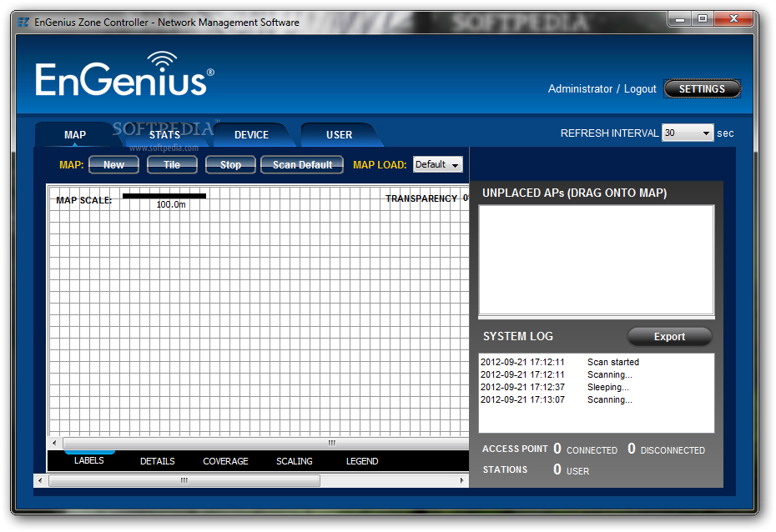This screenshot has height=532, width=776.
Task: Click the EnGenius Zone Controller title bar icon
Action: point(23,23)
